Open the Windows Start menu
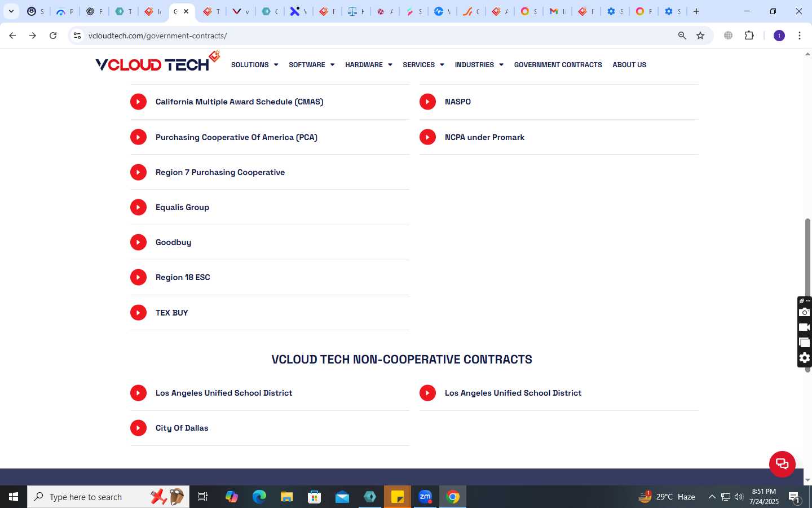This screenshot has height=508, width=812. coord(14,497)
